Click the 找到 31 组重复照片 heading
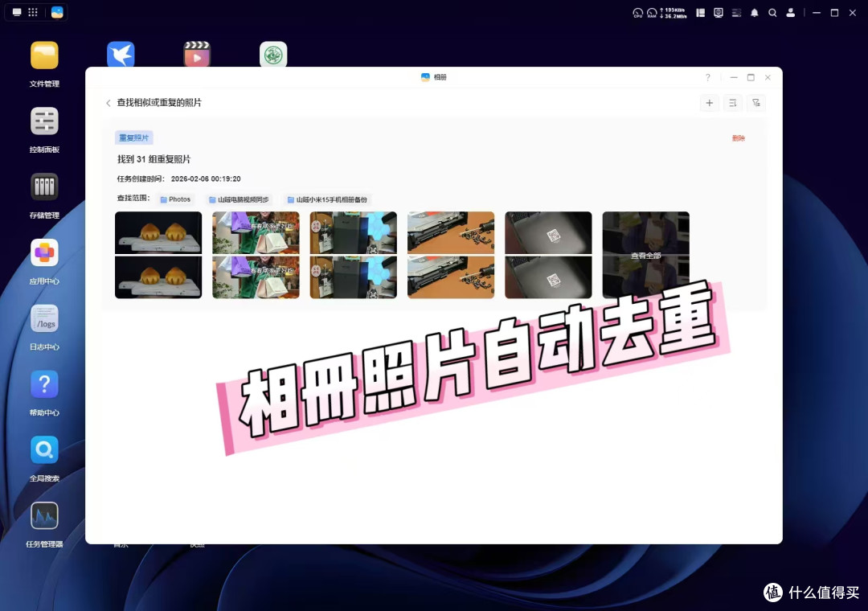 [154, 159]
